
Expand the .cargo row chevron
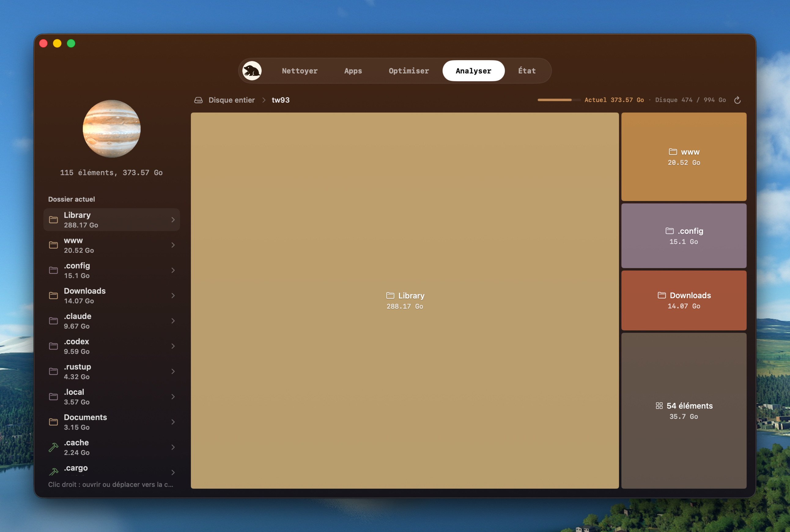(173, 472)
